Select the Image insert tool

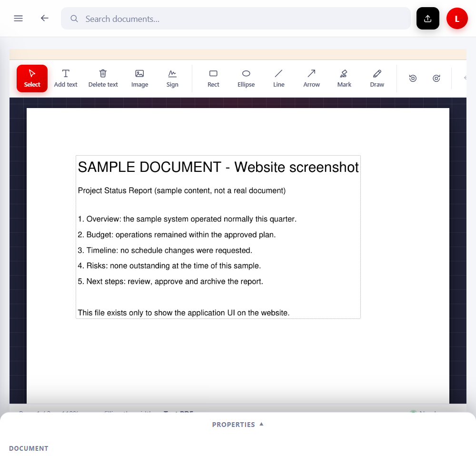click(x=139, y=79)
